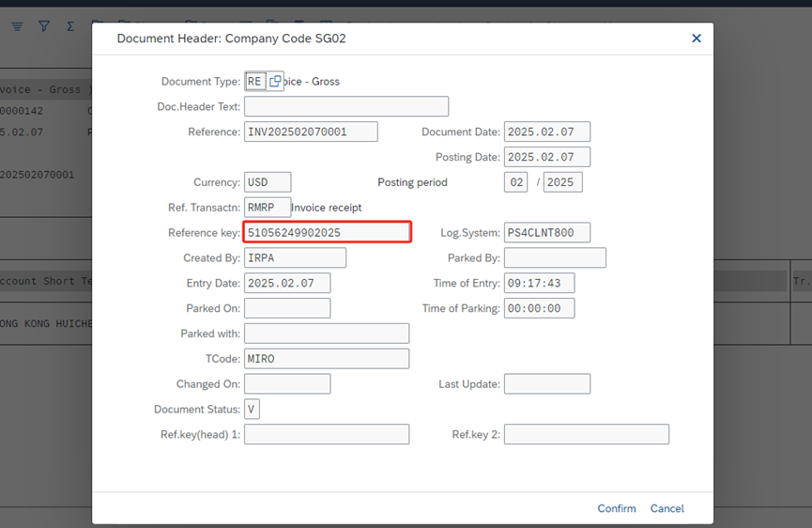
Task: Click the Posting Date field
Action: pyautogui.click(x=546, y=157)
